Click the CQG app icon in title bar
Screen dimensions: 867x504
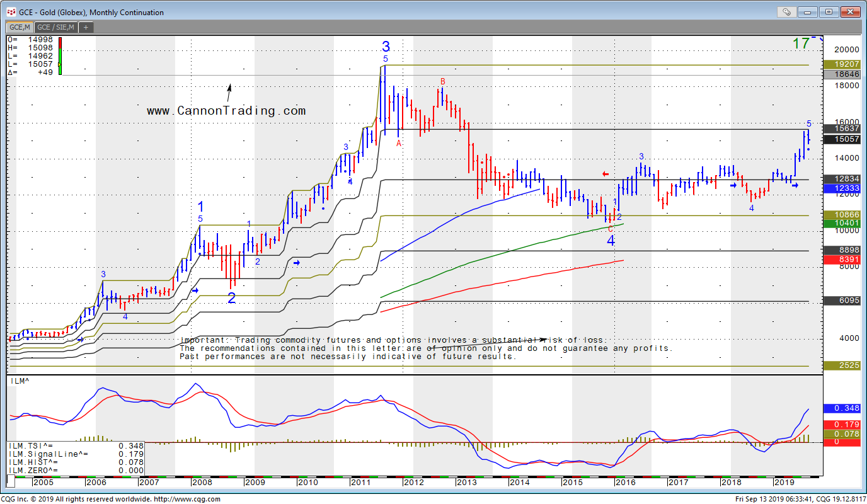coord(11,12)
